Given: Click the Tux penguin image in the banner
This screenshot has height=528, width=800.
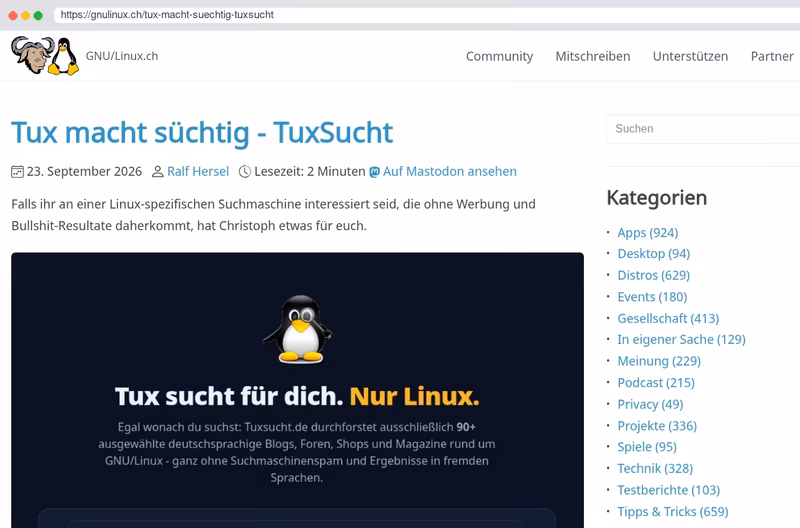Looking at the screenshot, I should (299, 329).
